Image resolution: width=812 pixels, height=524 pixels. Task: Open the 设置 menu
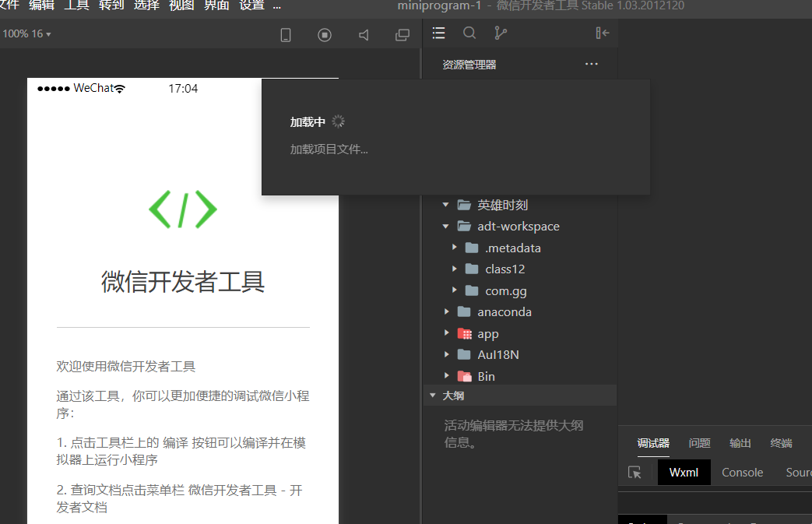251,5
